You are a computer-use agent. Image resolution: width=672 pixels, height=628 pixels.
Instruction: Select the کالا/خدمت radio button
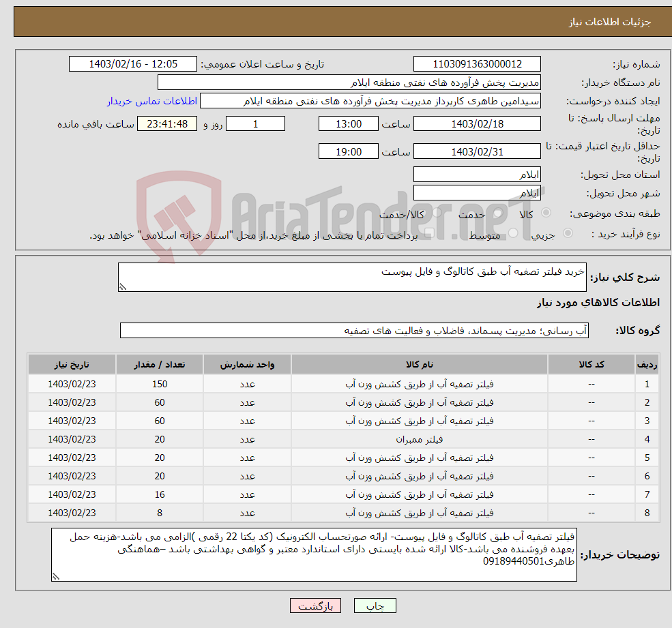click(x=437, y=213)
